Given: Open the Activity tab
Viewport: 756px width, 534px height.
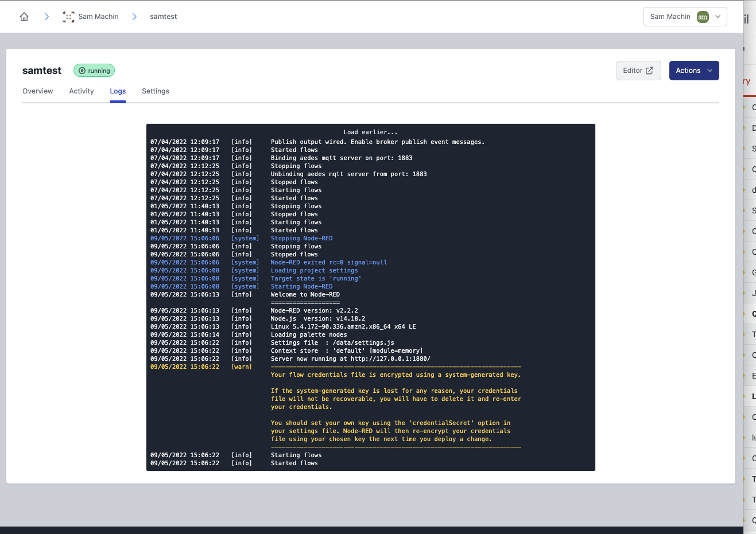Looking at the screenshot, I should 81,91.
